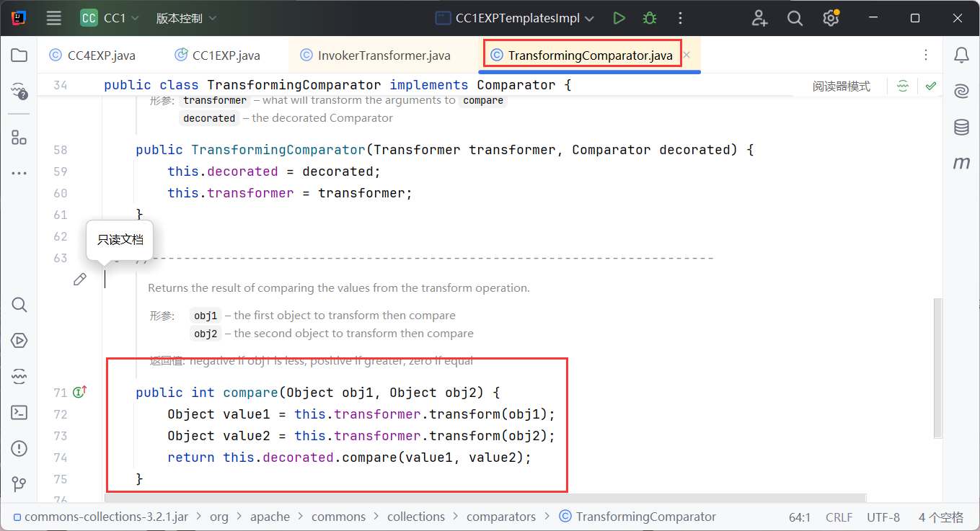The height and width of the screenshot is (531, 980).
Task: Open the 版本控制 dropdown menu
Action: coord(186,18)
